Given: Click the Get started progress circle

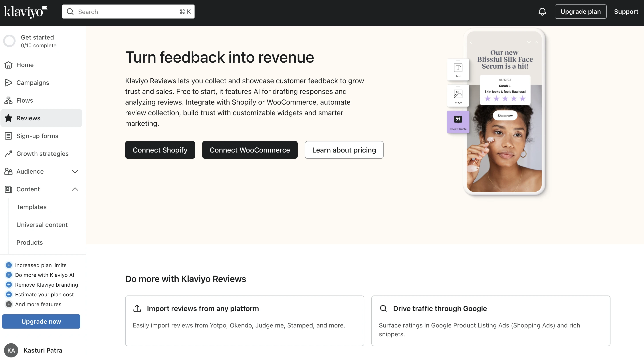Looking at the screenshot, I should click(x=10, y=41).
